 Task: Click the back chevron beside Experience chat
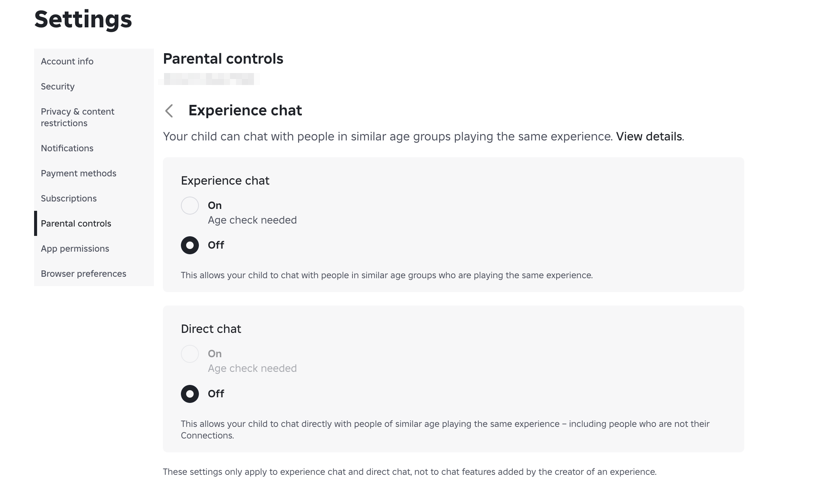[169, 111]
